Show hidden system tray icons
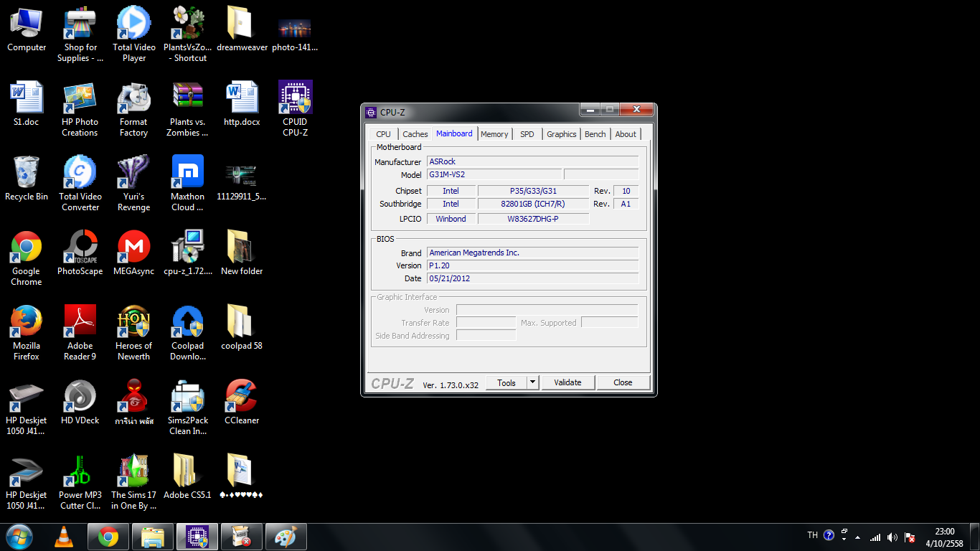The height and width of the screenshot is (551, 980). click(x=857, y=537)
